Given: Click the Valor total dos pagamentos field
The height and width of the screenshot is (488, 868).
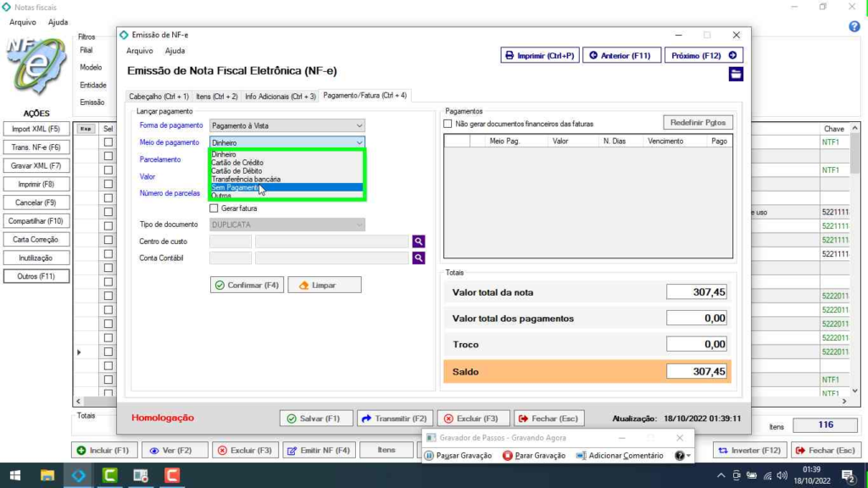Looking at the screenshot, I should click(x=697, y=319).
